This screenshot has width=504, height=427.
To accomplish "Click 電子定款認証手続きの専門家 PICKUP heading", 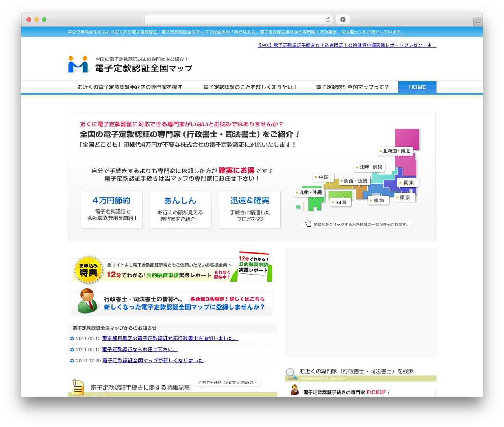I will (x=346, y=392).
